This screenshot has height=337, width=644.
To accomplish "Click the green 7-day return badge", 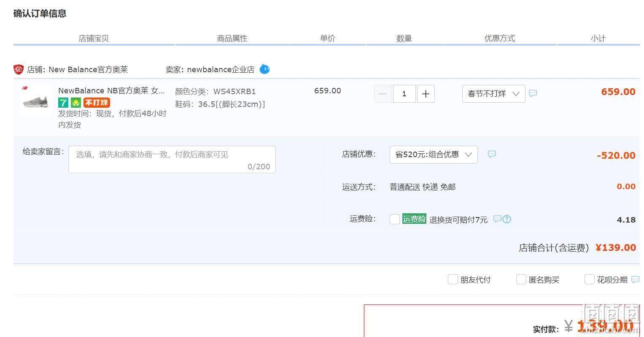I will pyautogui.click(x=63, y=102).
